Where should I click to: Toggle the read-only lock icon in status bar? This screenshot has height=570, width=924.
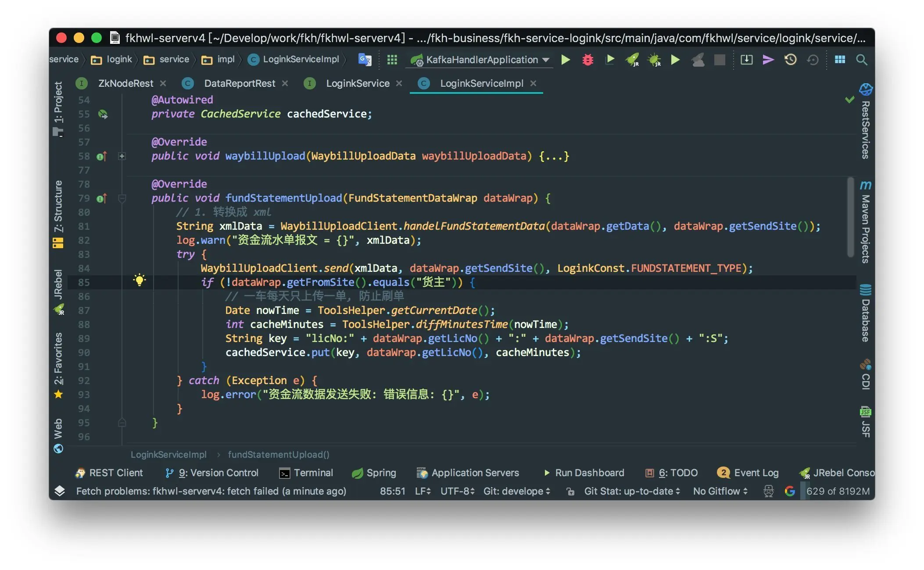pos(570,492)
